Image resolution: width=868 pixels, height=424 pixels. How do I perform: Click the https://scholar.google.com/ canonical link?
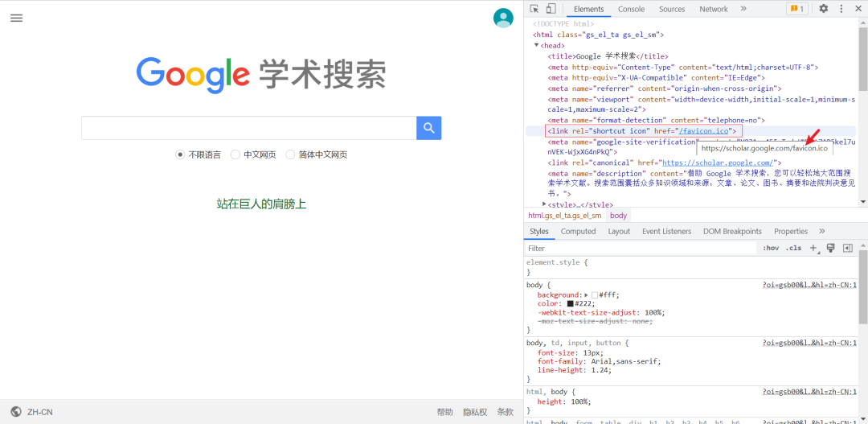tap(718, 163)
